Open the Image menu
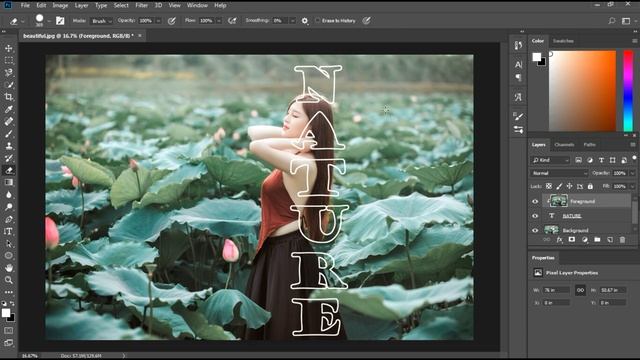This screenshot has width=640, height=360. click(60, 5)
